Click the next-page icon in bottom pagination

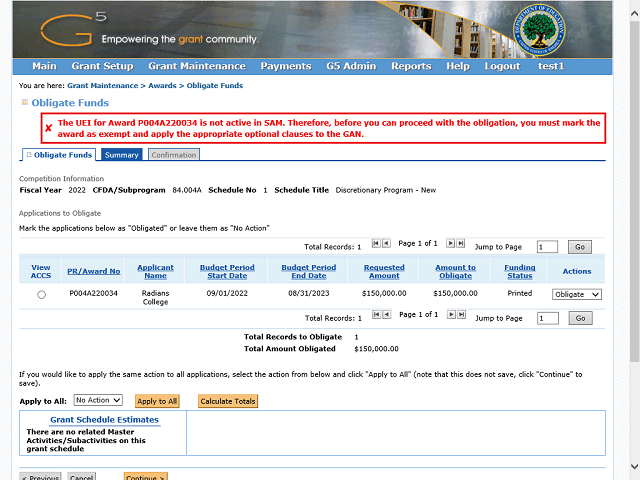pos(451,315)
